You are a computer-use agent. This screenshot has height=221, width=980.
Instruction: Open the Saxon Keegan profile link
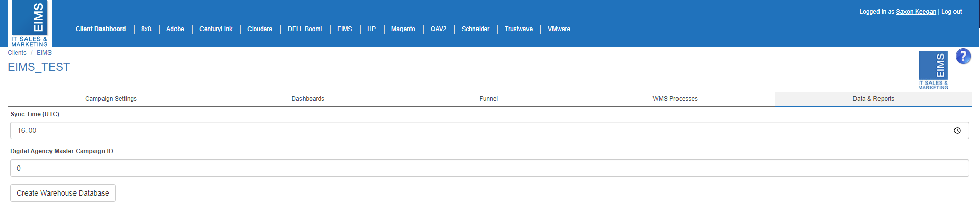coord(916,12)
